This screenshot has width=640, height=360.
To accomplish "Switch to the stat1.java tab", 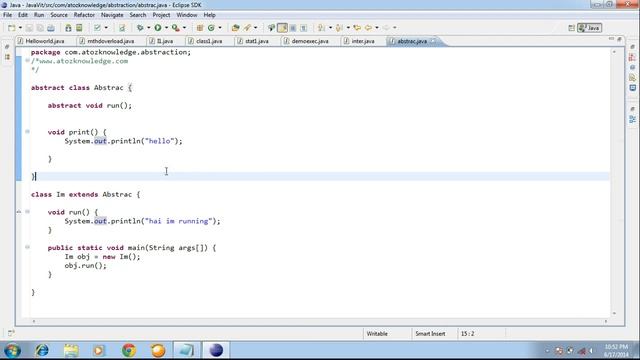I will tap(257, 41).
